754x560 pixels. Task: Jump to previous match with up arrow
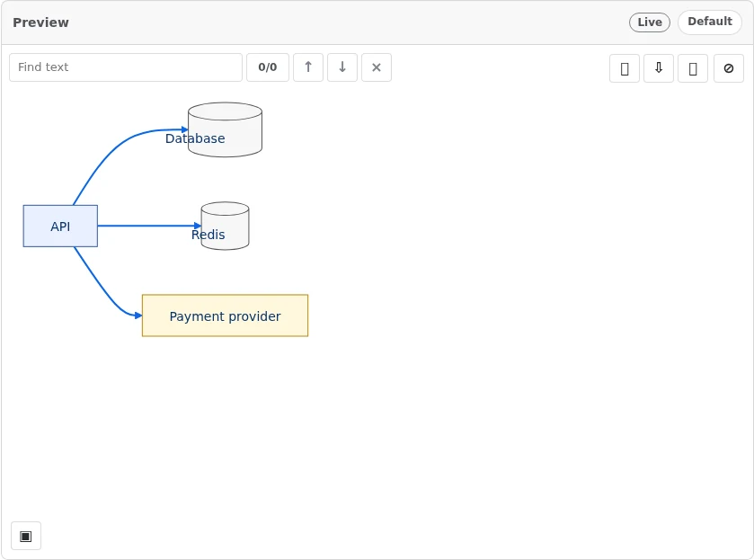[308, 67]
